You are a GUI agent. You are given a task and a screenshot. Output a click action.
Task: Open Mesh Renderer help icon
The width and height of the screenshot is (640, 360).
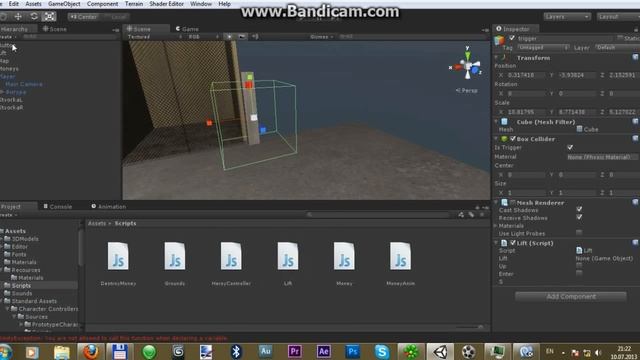coord(636,202)
